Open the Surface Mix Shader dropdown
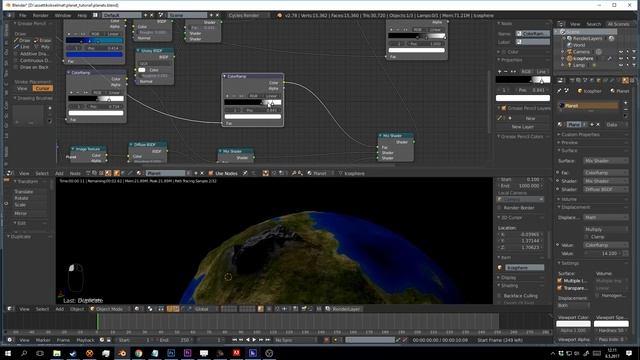640x360 pixels. click(605, 161)
